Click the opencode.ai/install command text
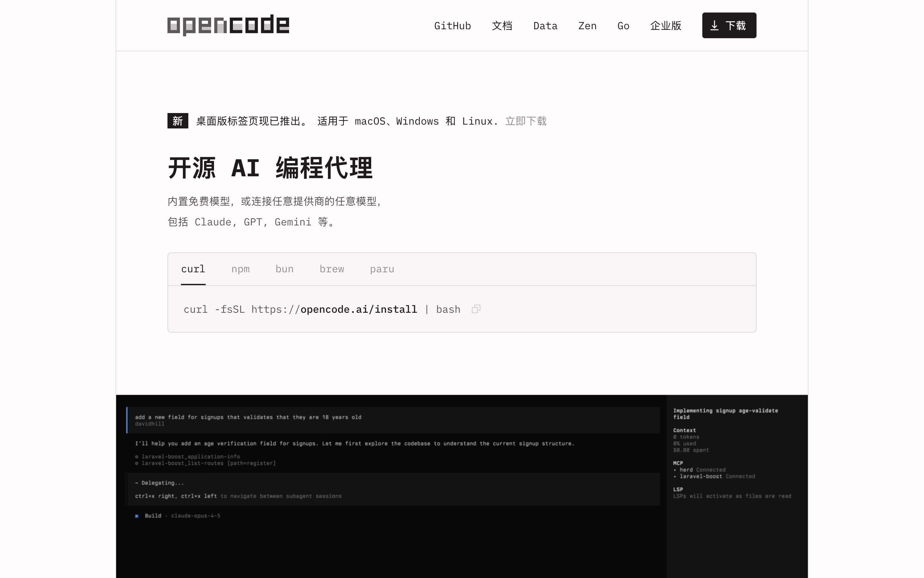Image resolution: width=924 pixels, height=578 pixels. point(358,309)
